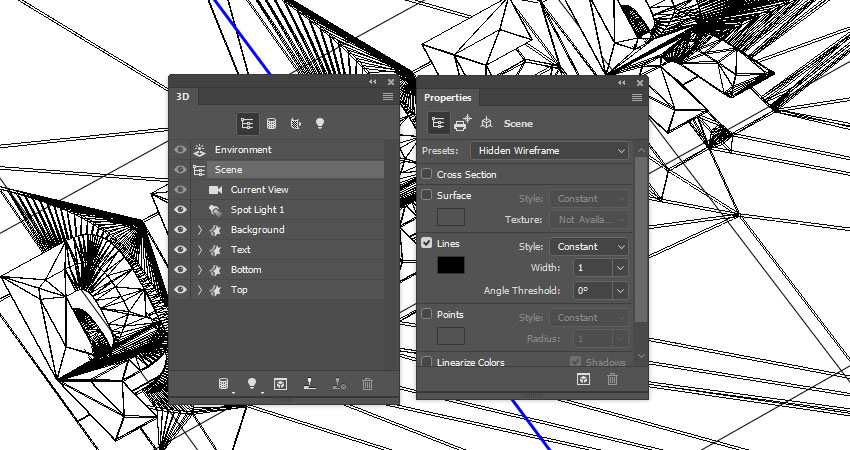Image resolution: width=850 pixels, height=450 pixels.
Task: Toggle visibility of Spot Light 1
Action: pos(180,210)
